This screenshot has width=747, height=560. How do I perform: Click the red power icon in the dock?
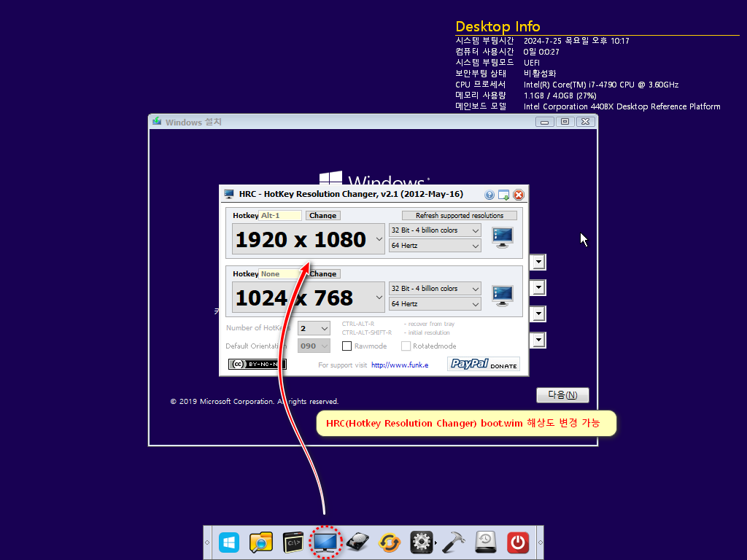518,542
